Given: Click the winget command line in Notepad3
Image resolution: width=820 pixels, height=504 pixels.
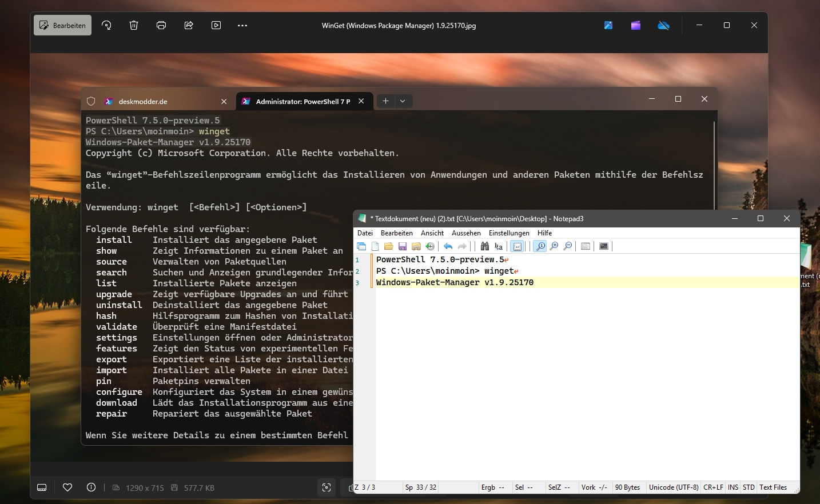Looking at the screenshot, I should coord(445,271).
